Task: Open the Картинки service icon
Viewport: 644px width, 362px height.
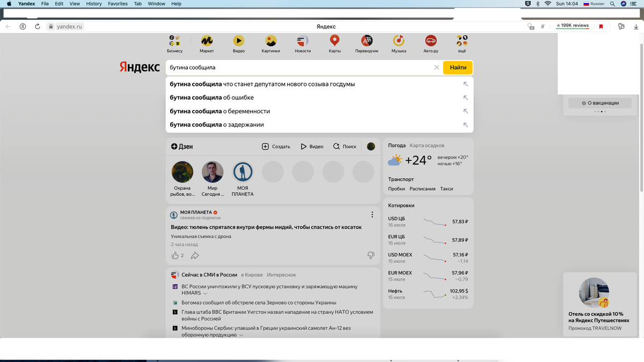Action: coord(271,41)
